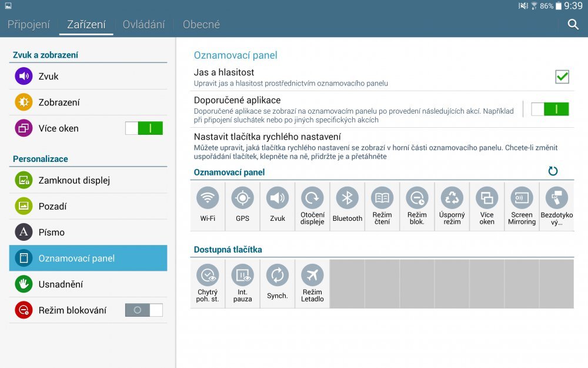This screenshot has height=368, width=588.
Task: Select the GPS quick setting icon
Action: [242, 198]
